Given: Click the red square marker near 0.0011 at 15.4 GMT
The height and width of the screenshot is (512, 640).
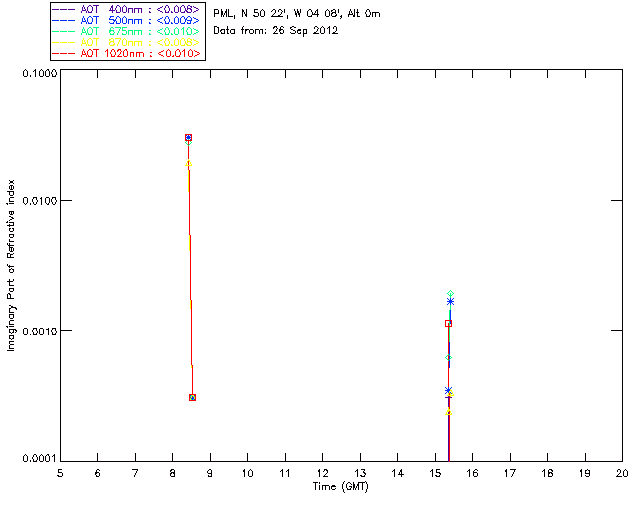Looking at the screenshot, I should (448, 323).
